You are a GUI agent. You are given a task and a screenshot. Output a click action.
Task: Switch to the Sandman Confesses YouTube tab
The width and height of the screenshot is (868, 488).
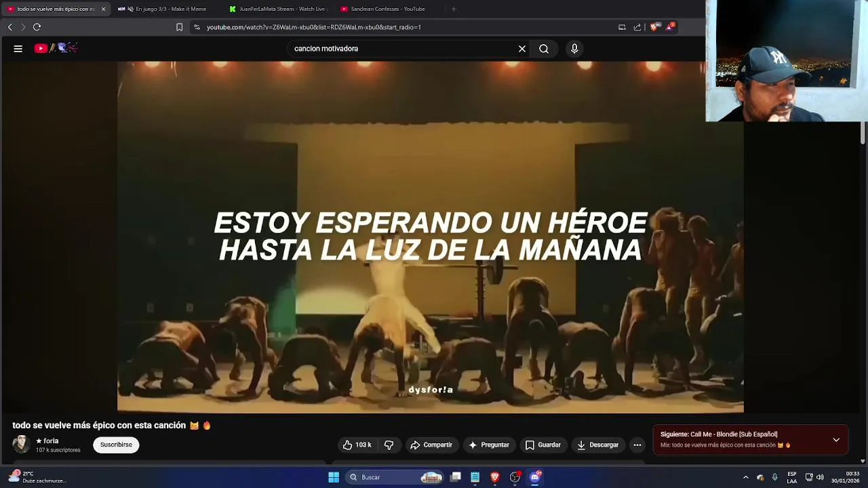click(390, 9)
